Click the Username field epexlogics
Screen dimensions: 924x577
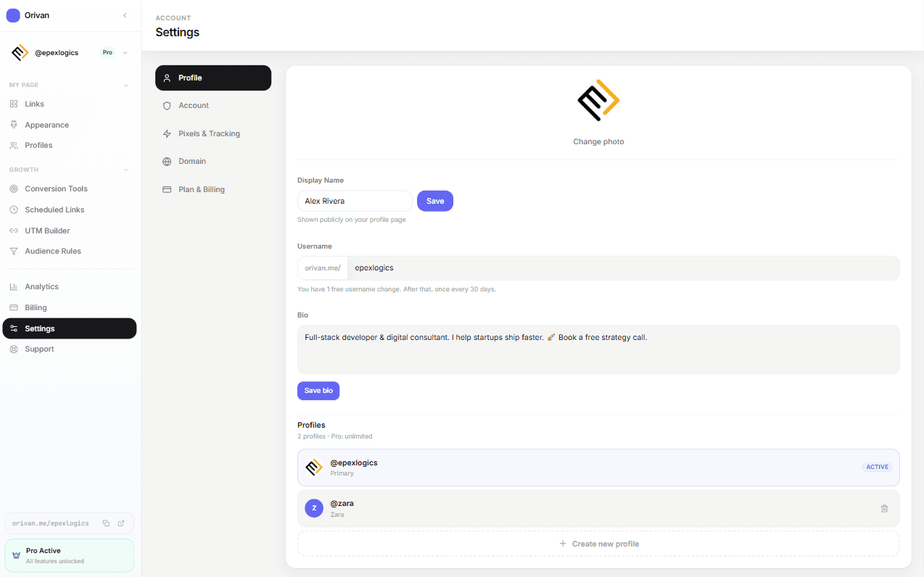(x=623, y=267)
